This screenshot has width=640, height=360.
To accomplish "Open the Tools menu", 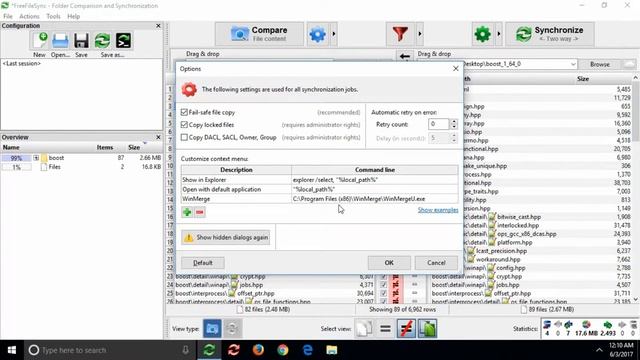I will click(53, 16).
